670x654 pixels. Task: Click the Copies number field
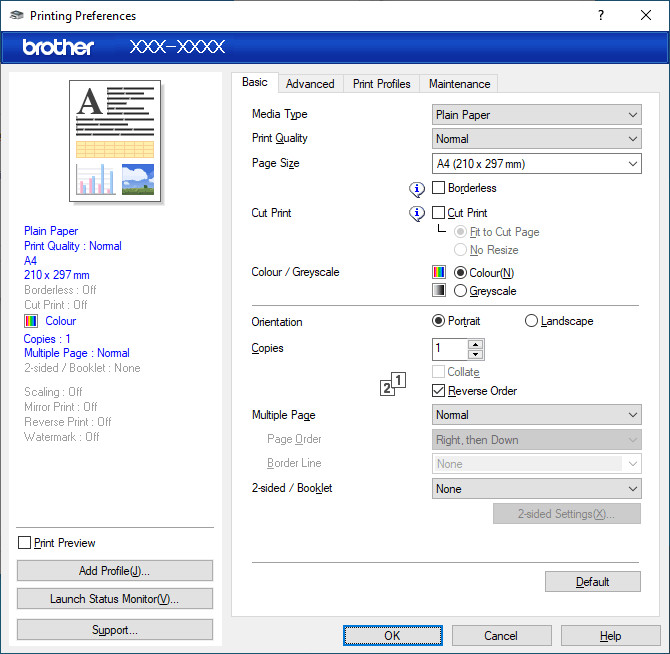(450, 349)
